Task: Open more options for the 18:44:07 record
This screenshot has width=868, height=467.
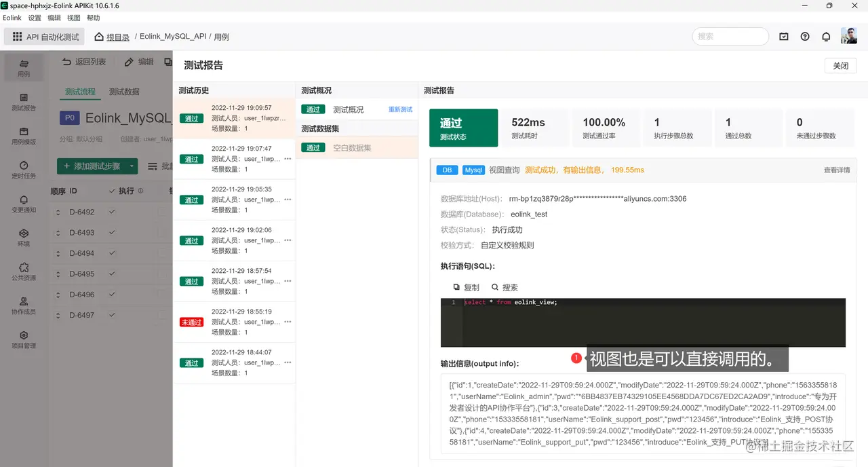Action: (x=288, y=362)
